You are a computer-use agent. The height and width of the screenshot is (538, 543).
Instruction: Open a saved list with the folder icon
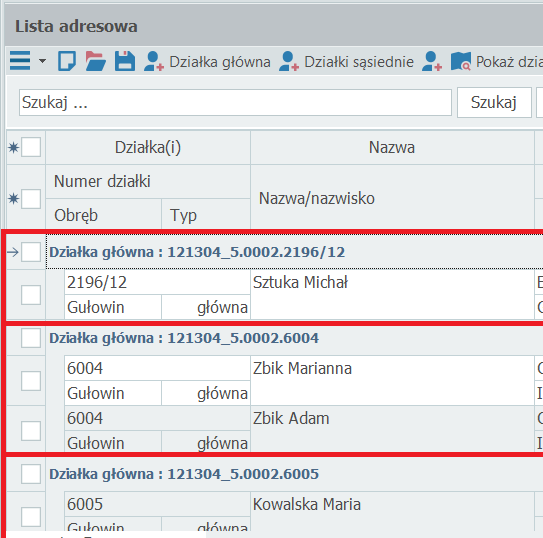pyautogui.click(x=96, y=61)
